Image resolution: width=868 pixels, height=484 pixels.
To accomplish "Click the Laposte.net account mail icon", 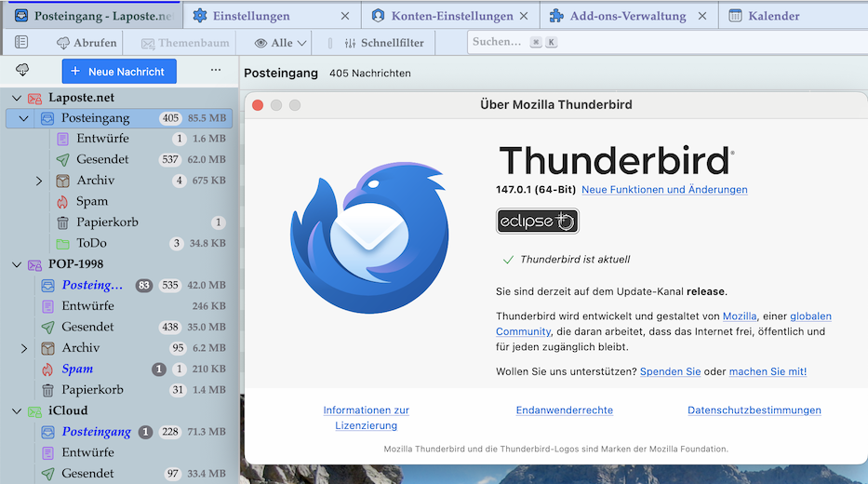I will coord(34,99).
